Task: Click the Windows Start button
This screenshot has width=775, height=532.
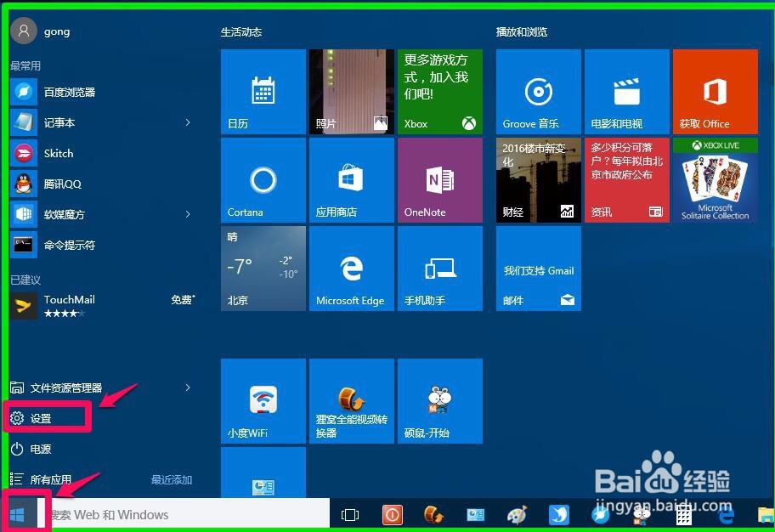Action: tap(18, 515)
